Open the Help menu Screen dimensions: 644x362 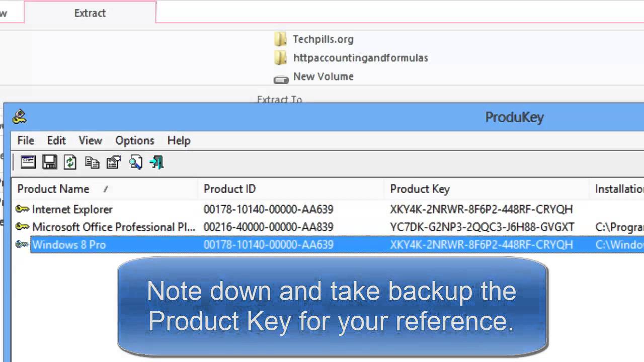pyautogui.click(x=179, y=140)
